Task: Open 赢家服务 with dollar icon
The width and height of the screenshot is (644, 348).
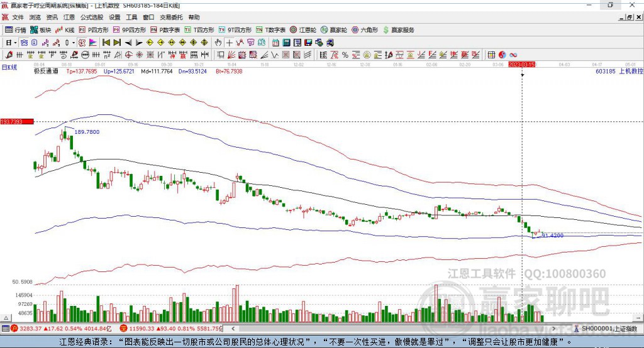Action: [x=398, y=30]
